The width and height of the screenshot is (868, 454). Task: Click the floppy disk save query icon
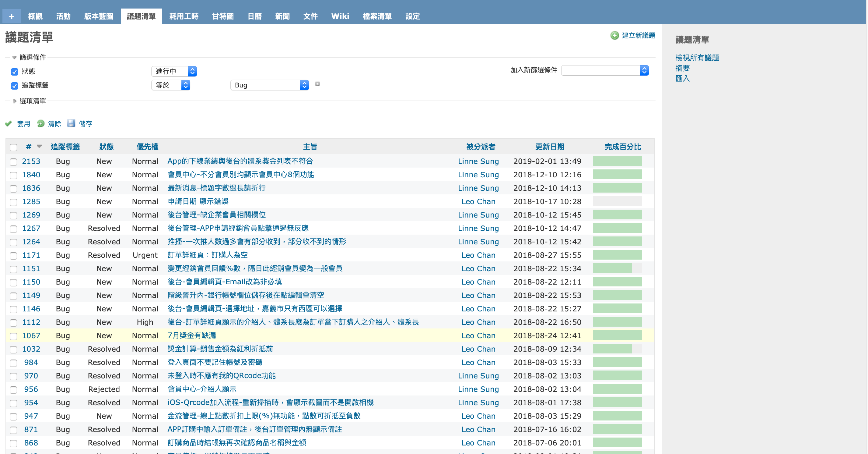(x=71, y=123)
